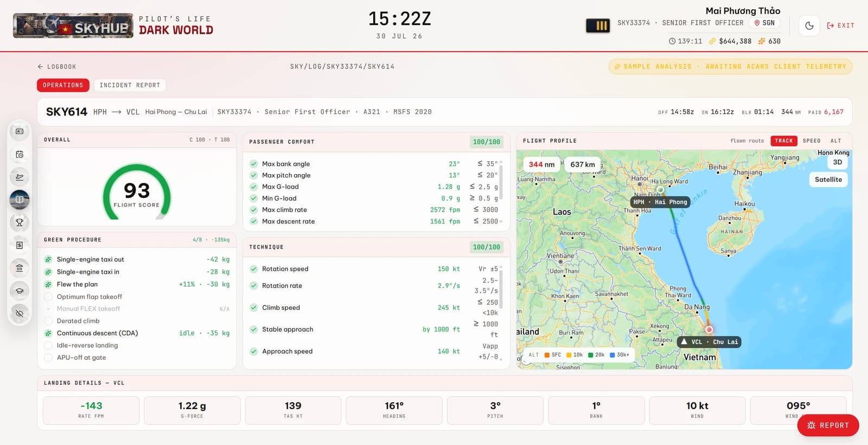Click the blue 30k+ altitude legend swatch
Screen dimensions: 868x445
[x=612, y=355]
